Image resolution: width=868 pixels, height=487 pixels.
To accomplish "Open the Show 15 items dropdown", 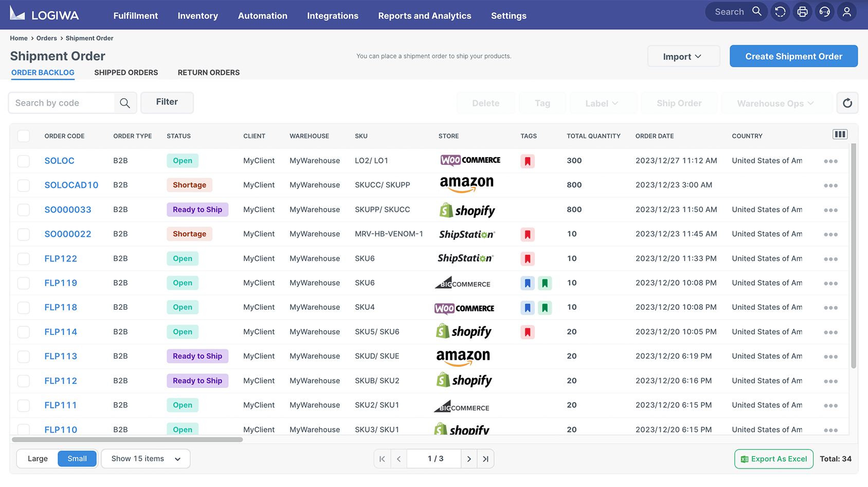I will click(146, 459).
